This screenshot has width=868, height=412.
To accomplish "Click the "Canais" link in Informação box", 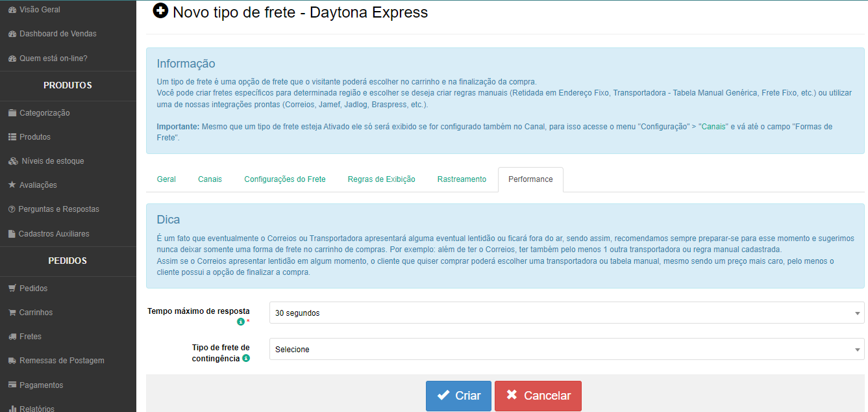I will (x=712, y=127).
